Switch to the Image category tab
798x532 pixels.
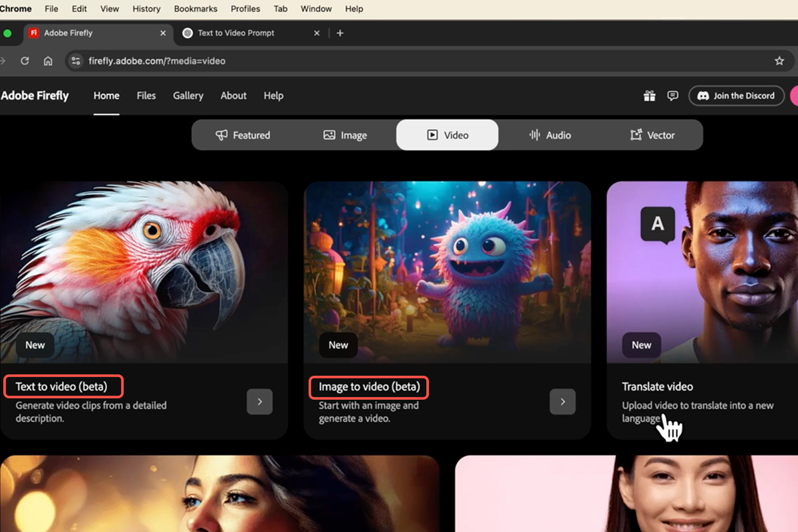point(345,135)
